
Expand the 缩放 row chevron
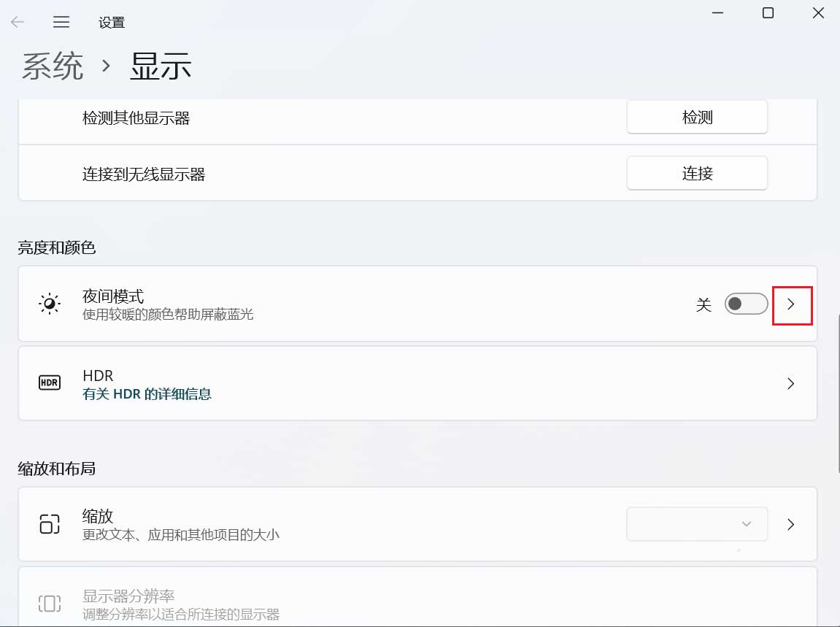790,524
